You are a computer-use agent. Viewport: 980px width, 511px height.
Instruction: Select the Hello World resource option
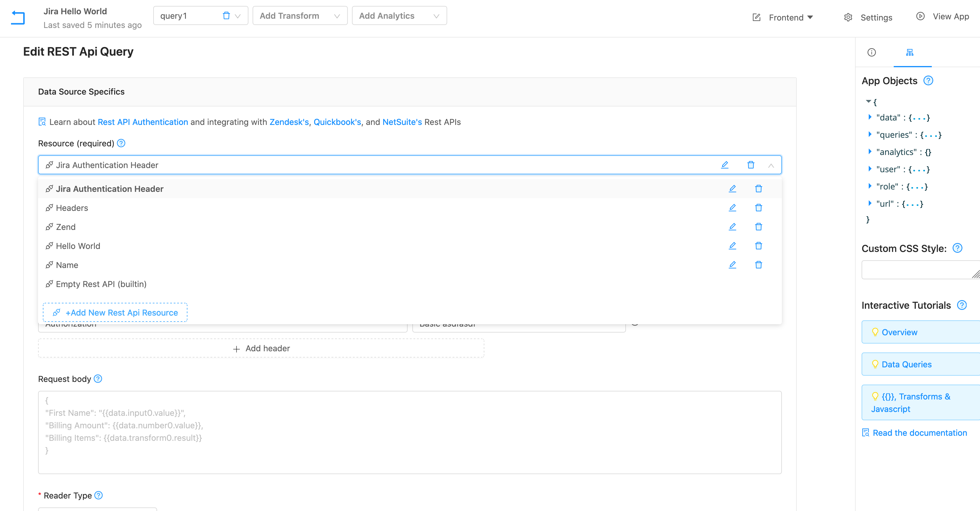410,246
